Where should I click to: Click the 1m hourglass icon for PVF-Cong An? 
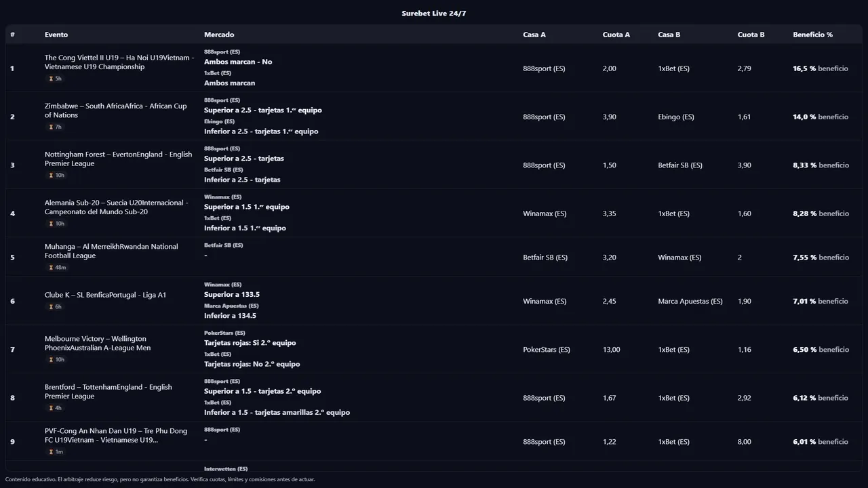tap(51, 452)
